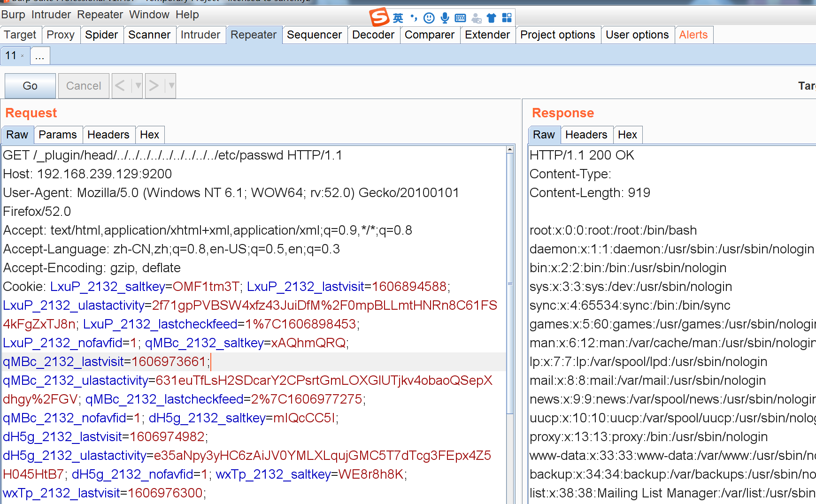Open the Alerts tab
816x504 pixels.
(x=694, y=34)
